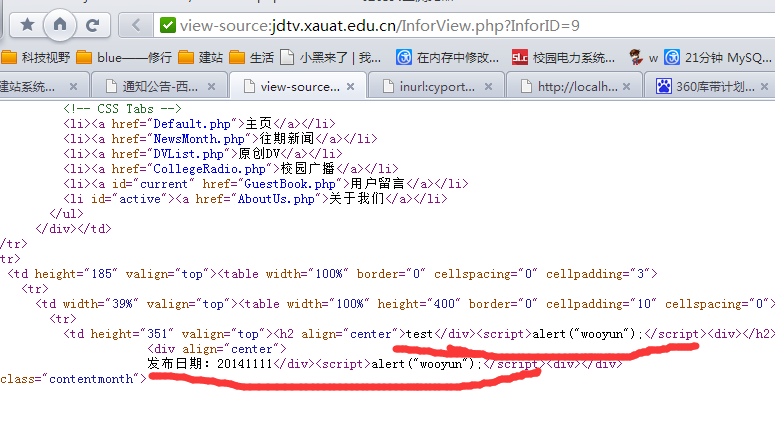Click the green secure site shield icon
775x422 pixels.
[168, 25]
